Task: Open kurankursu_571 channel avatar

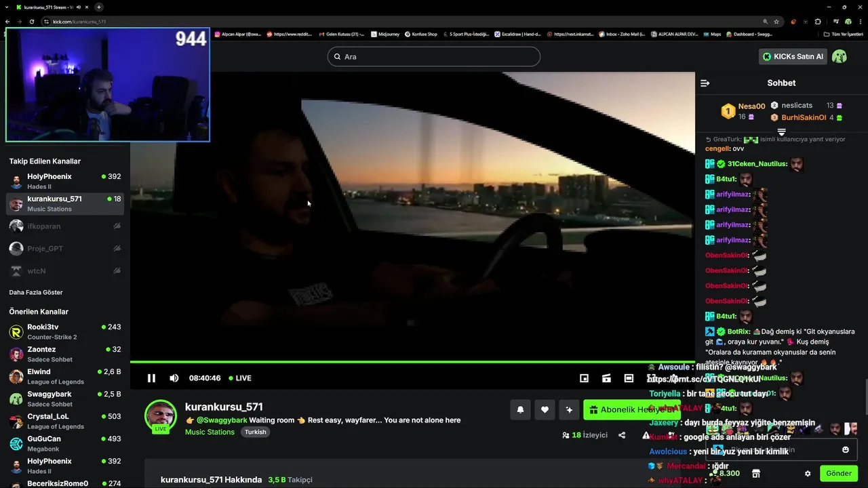Action: 161,415
